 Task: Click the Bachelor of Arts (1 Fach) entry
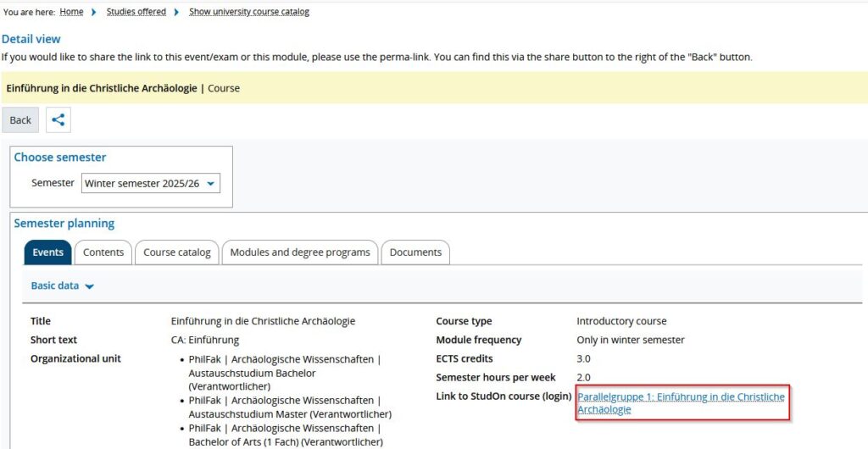point(286,435)
